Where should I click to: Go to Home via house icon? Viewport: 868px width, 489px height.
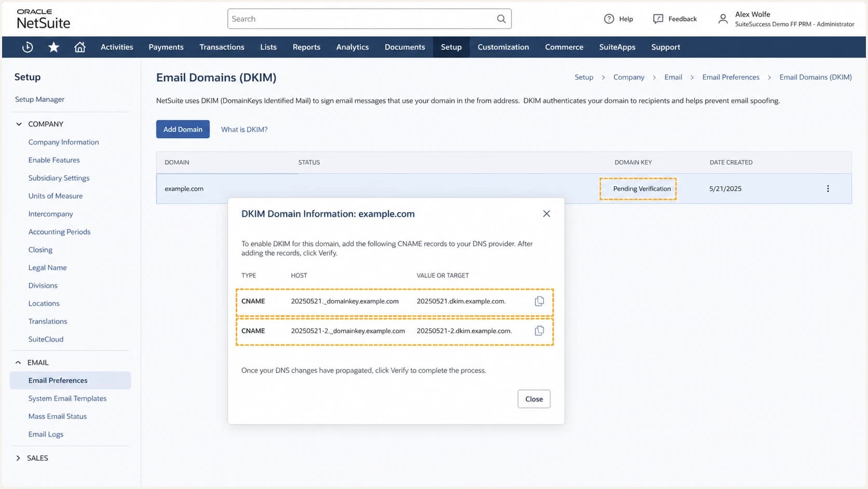pyautogui.click(x=79, y=47)
